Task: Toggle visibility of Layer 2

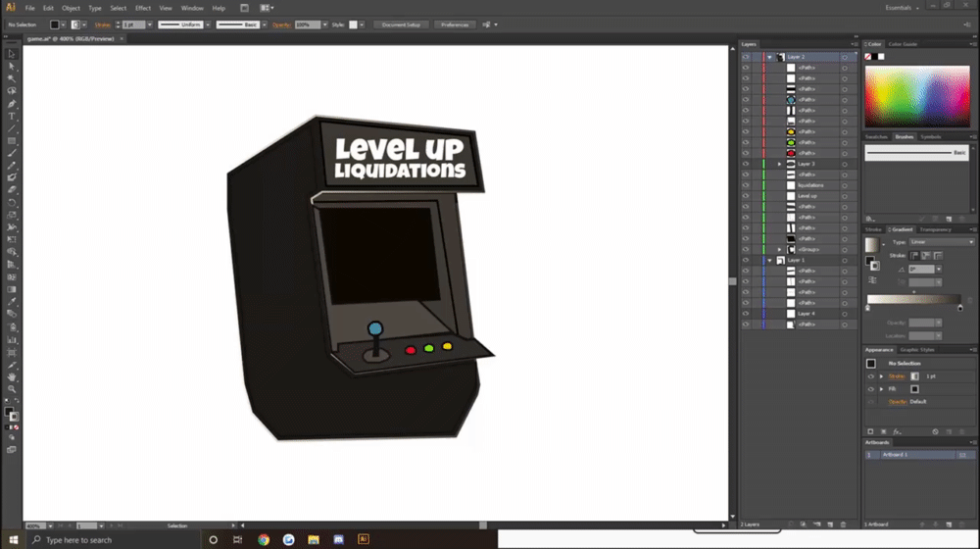Action: (746, 57)
